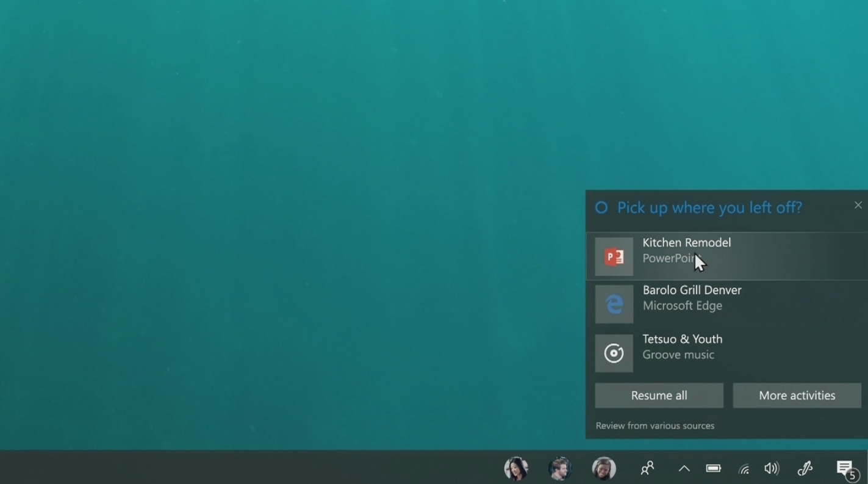Screen dimensions: 868x484
Task: Show hidden tray icons chevron
Action: tap(684, 468)
